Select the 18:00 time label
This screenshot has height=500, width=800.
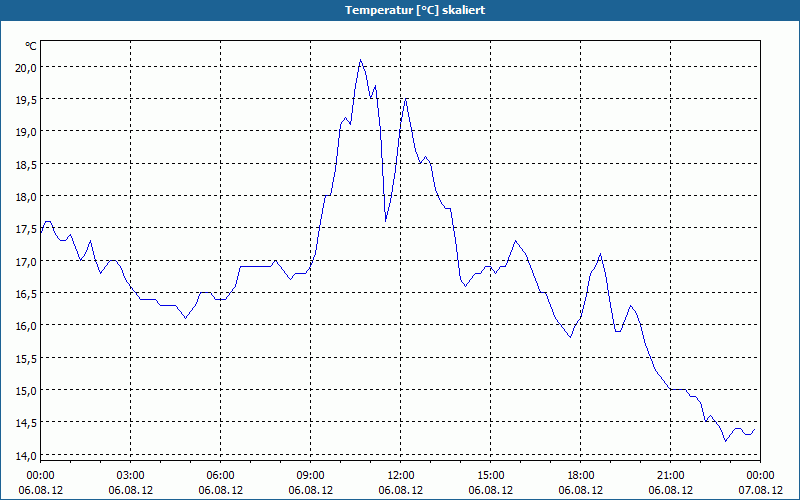[581, 475]
